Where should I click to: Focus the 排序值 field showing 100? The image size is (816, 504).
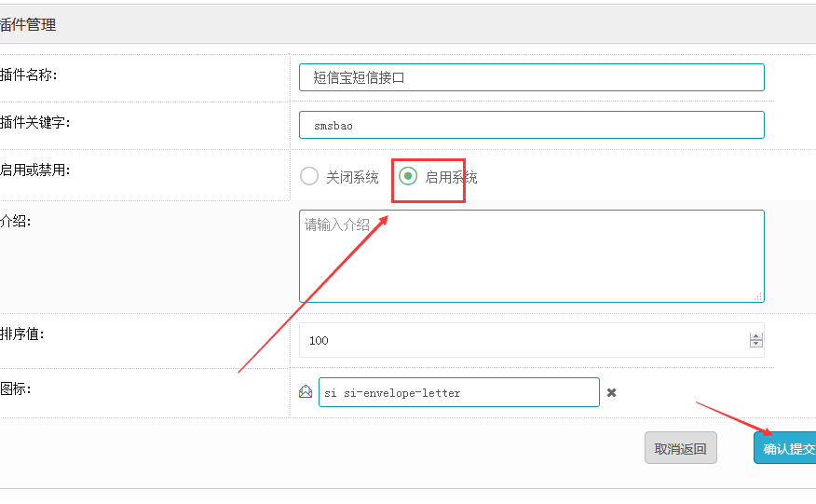pos(531,340)
